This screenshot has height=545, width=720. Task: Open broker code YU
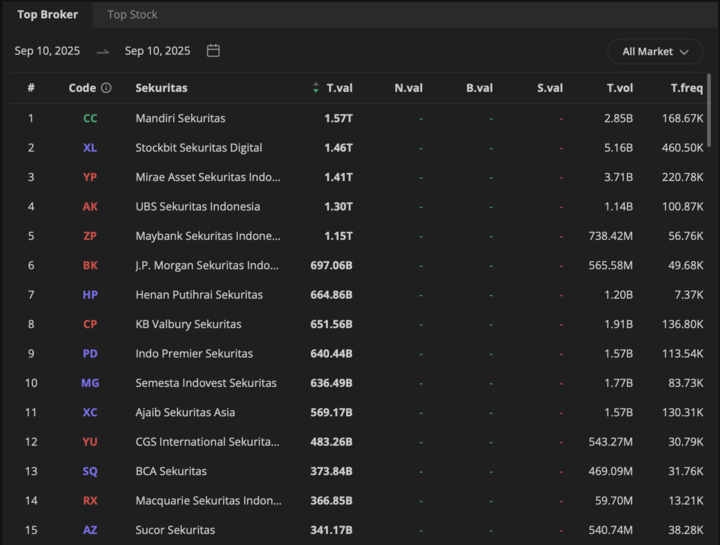90,442
